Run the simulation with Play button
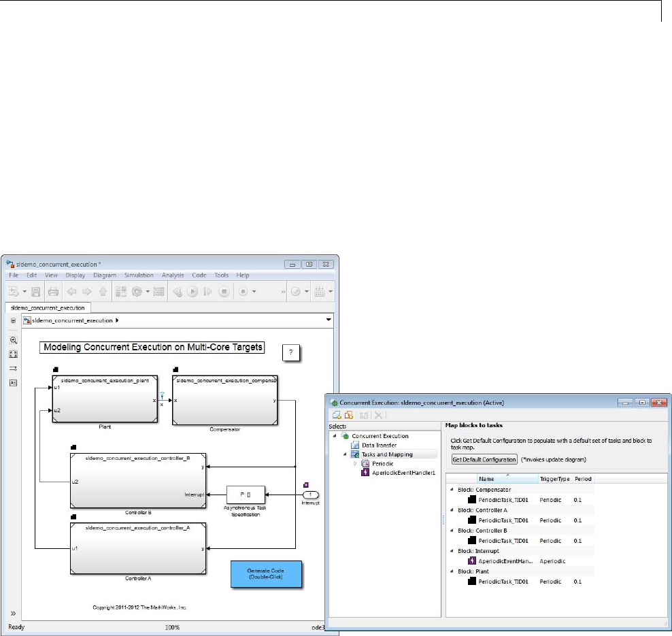Viewport: 672px width, 636px height. (x=192, y=292)
